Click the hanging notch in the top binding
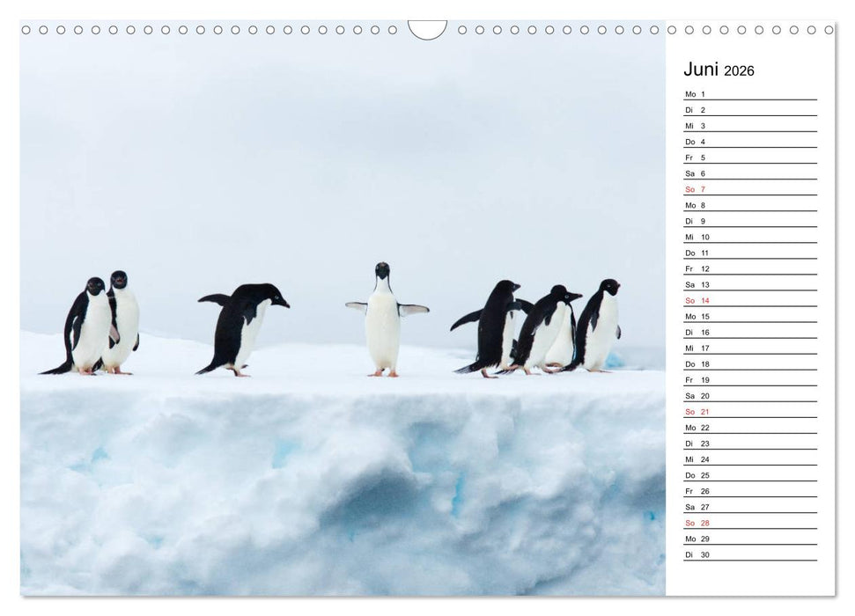The width and height of the screenshot is (855, 616). point(427,30)
